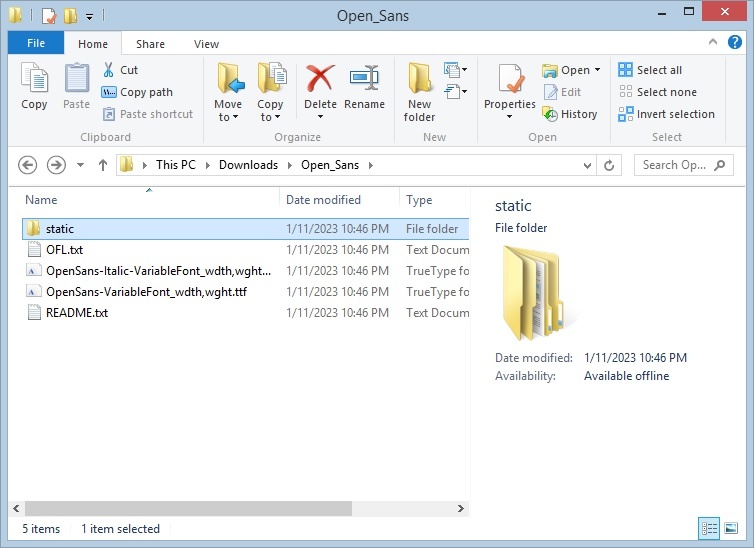754x548 pixels.
Task: Expand arrow after Downloads breadcrumb
Action: point(289,165)
